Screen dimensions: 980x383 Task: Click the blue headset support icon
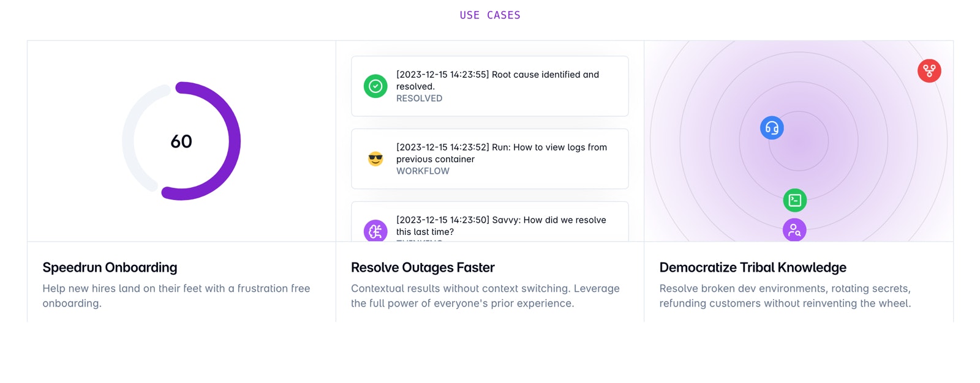click(x=772, y=128)
